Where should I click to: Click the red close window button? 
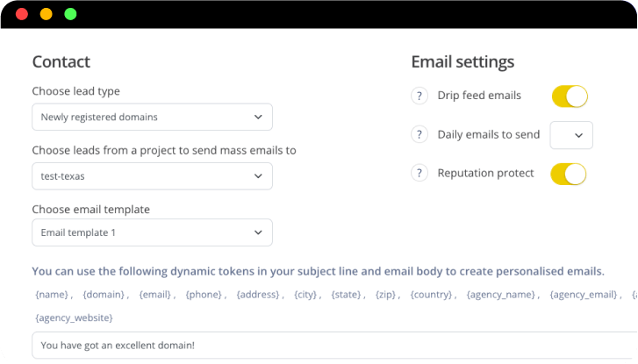coord(21,14)
